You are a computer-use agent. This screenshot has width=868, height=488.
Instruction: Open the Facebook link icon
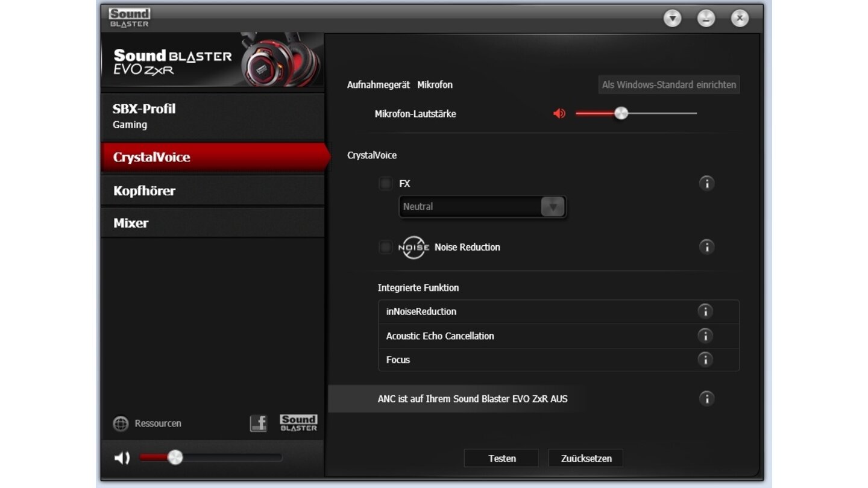[x=259, y=424]
